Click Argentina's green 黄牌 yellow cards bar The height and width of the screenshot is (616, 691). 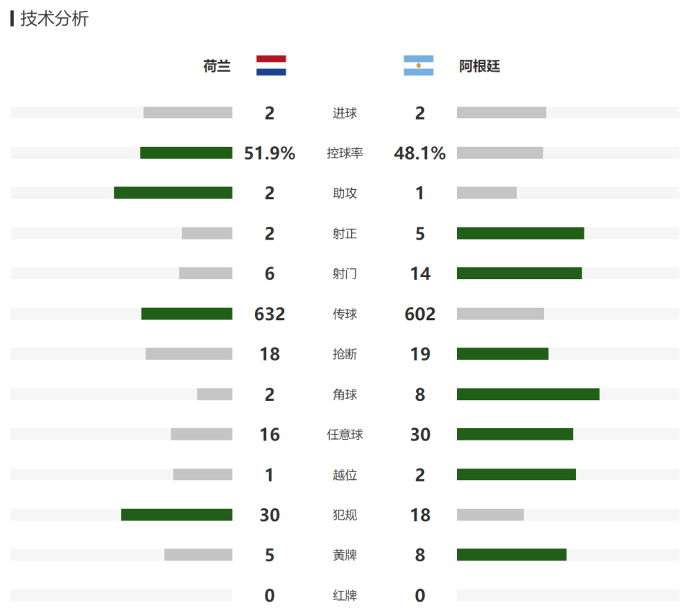click(512, 555)
